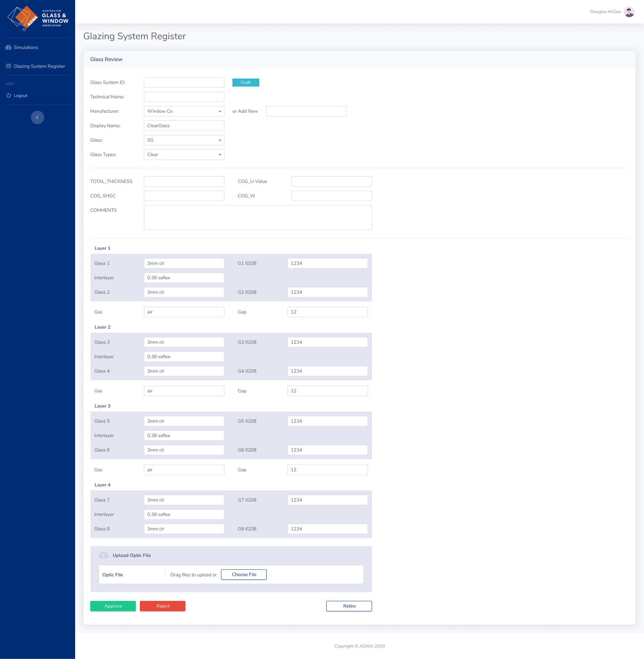The height and width of the screenshot is (659, 644).
Task: Open the Manufacturer dropdown
Action: [x=184, y=111]
